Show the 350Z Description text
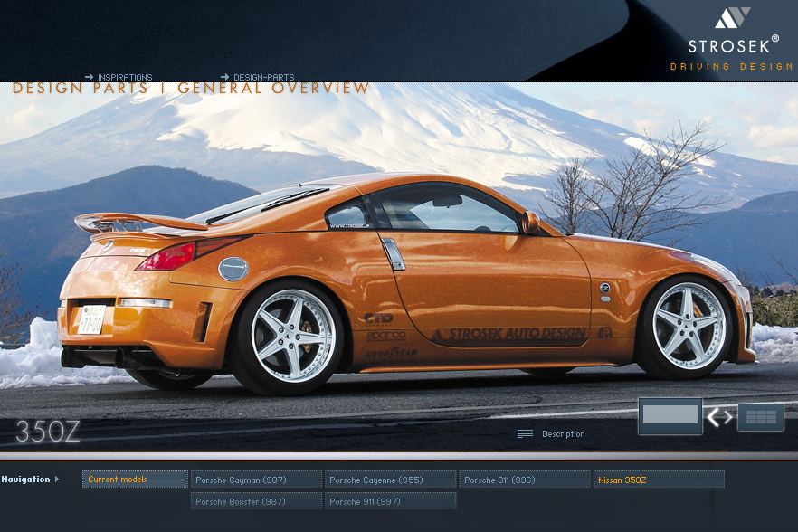The height and width of the screenshot is (532, 798). point(551,433)
